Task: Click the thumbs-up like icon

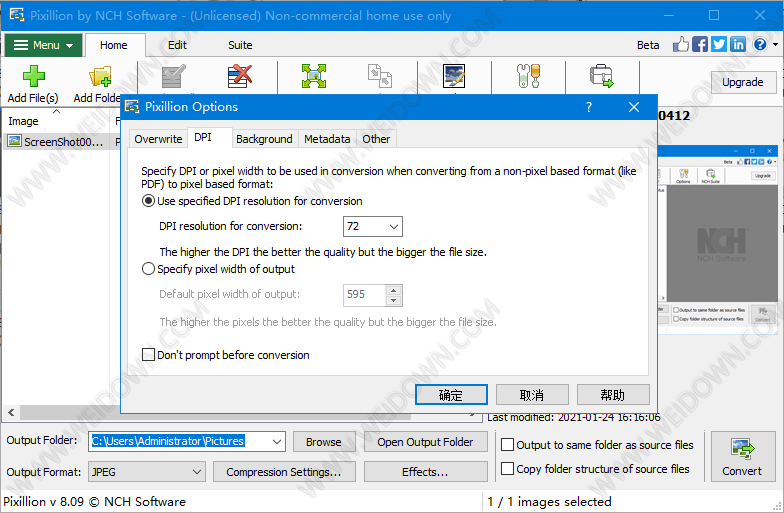Action: tap(681, 44)
